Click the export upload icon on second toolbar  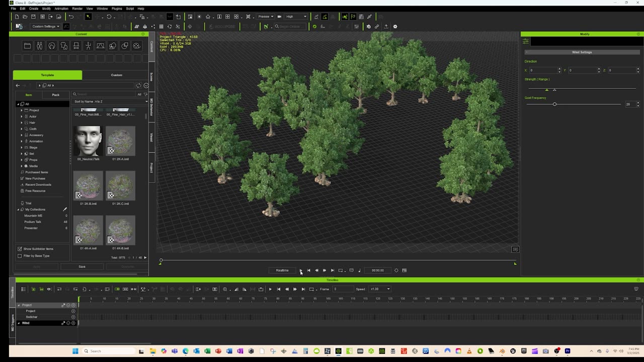point(386,27)
